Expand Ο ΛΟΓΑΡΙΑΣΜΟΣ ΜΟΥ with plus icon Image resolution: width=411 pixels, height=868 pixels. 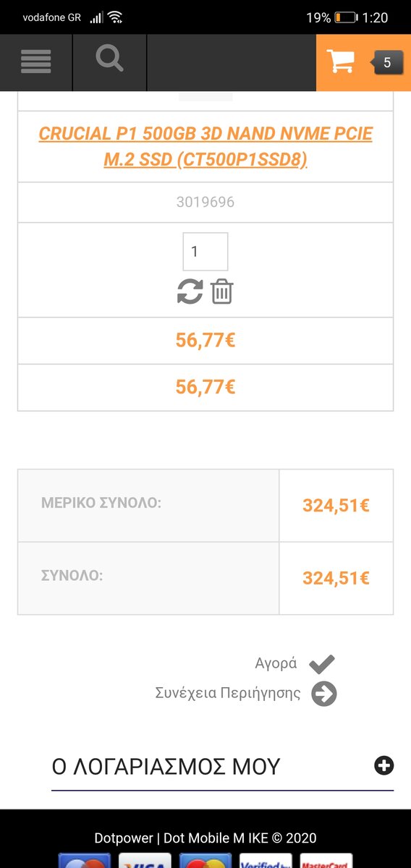[384, 765]
